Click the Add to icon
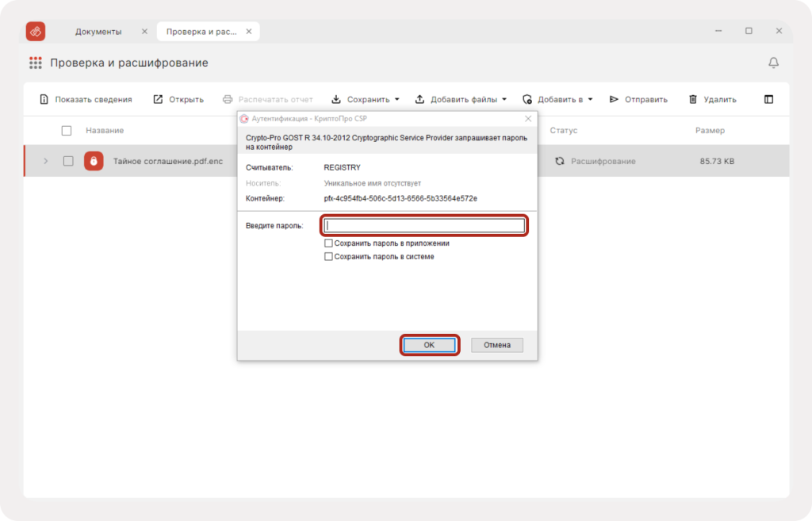This screenshot has width=812, height=521. pos(527,99)
